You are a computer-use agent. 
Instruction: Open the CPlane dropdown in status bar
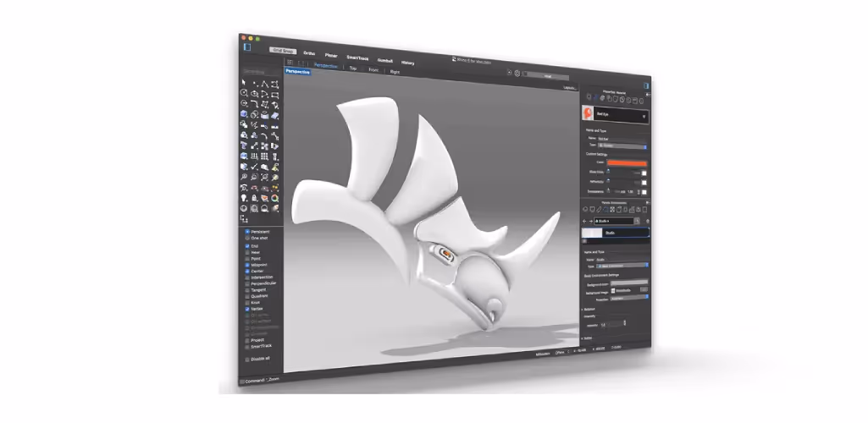coord(562,352)
